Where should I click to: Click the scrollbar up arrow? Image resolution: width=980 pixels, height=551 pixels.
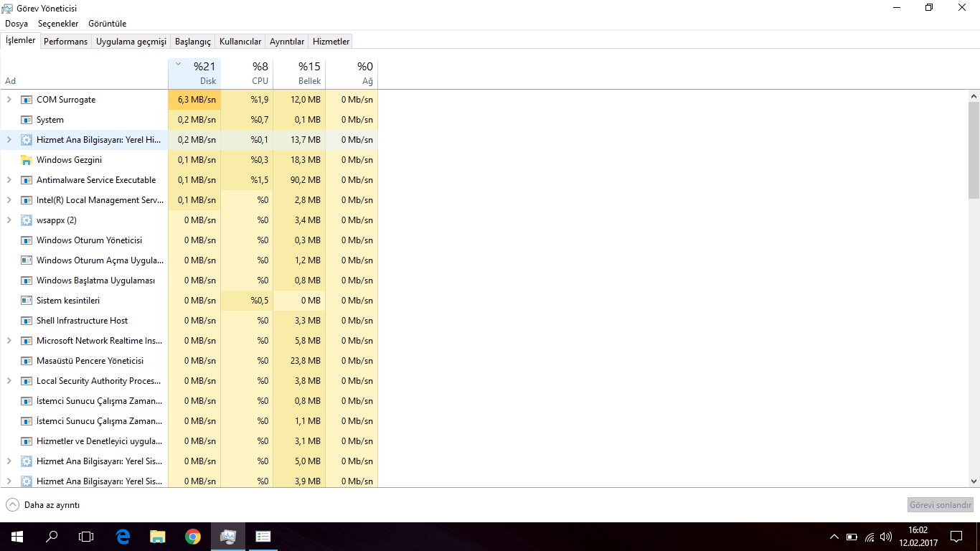coord(974,96)
